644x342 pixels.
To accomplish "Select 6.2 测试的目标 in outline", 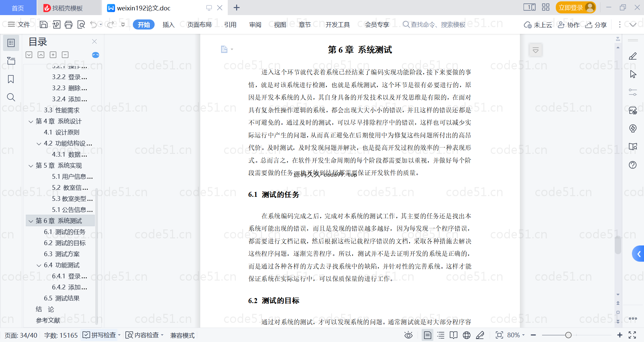I will click(x=65, y=243).
